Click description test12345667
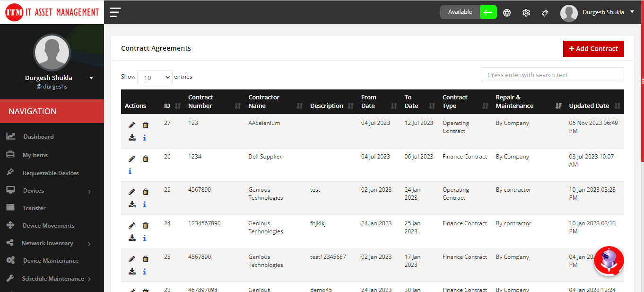The width and height of the screenshot is (644, 292). 328,257
